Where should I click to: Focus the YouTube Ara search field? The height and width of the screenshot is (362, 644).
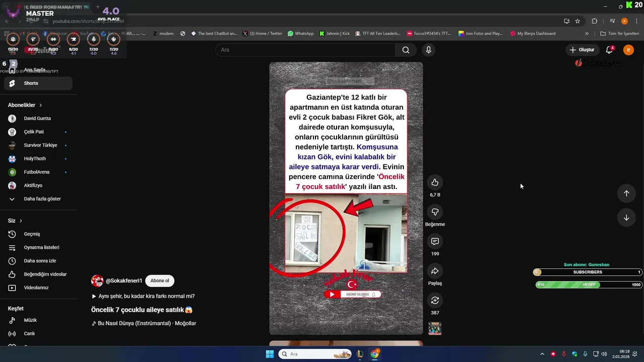(x=305, y=50)
